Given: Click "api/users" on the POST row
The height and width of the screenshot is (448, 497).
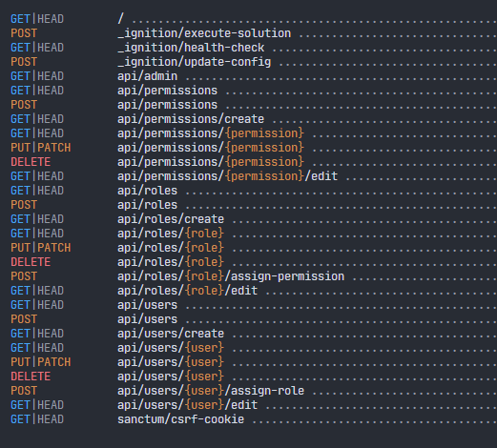Looking at the screenshot, I should click(x=147, y=319).
